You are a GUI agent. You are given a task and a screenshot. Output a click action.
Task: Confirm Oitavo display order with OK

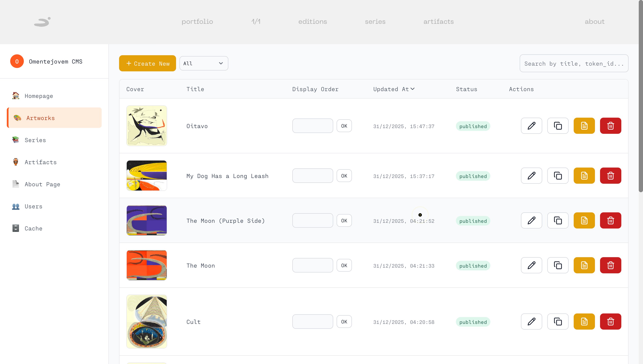pos(344,126)
